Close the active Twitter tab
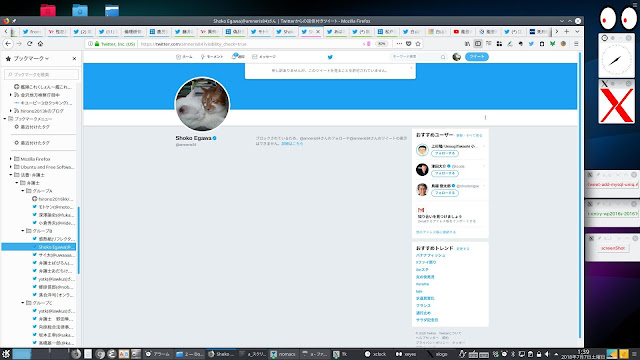640x360 pixels. tap(318, 31)
